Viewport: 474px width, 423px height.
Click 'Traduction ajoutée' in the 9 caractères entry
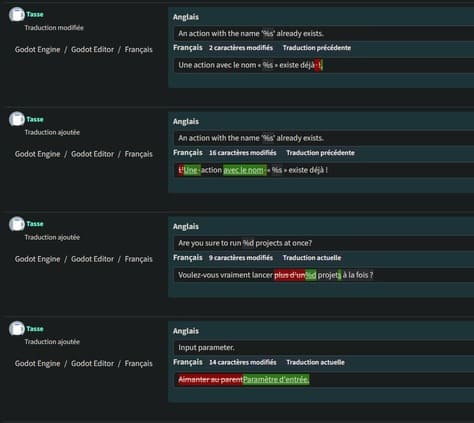(x=52, y=237)
